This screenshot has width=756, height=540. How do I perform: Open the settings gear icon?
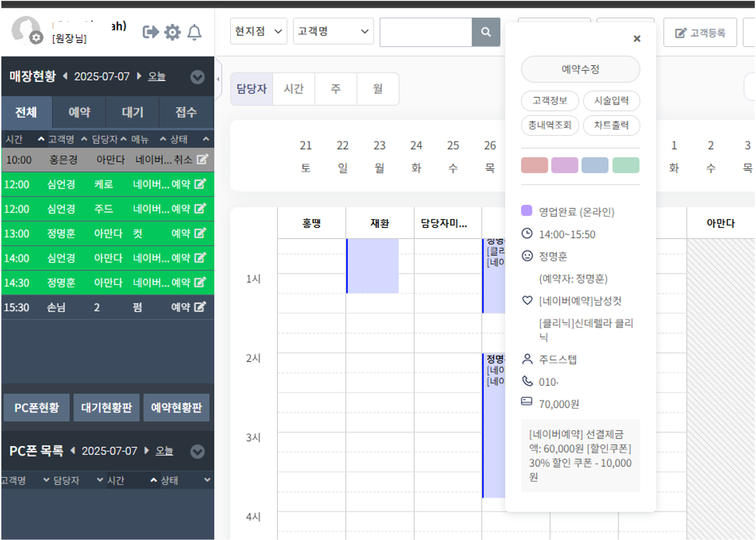(x=172, y=32)
